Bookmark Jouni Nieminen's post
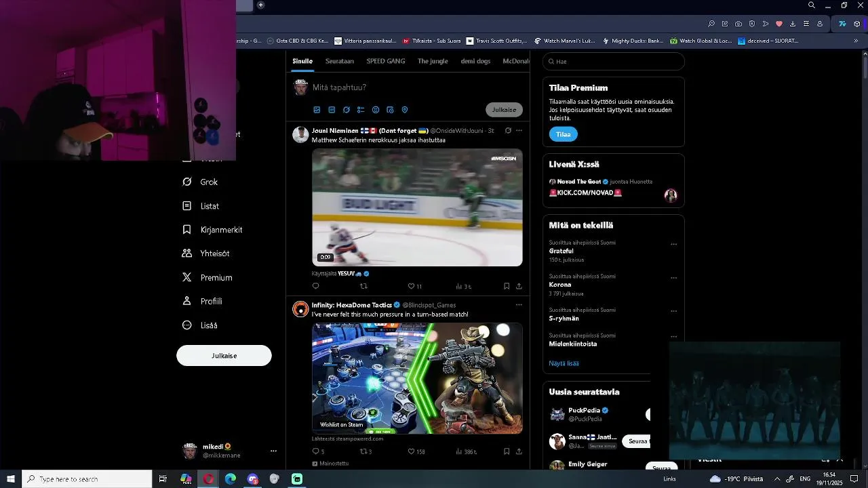The width and height of the screenshot is (868, 488). tap(507, 286)
